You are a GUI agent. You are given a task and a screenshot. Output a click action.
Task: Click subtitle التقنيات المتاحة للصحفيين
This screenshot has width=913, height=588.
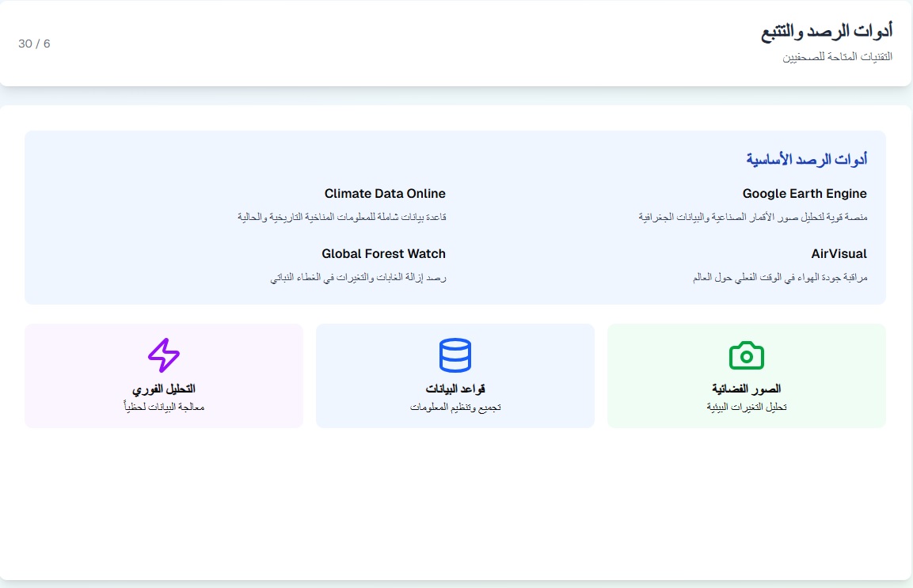(837, 56)
